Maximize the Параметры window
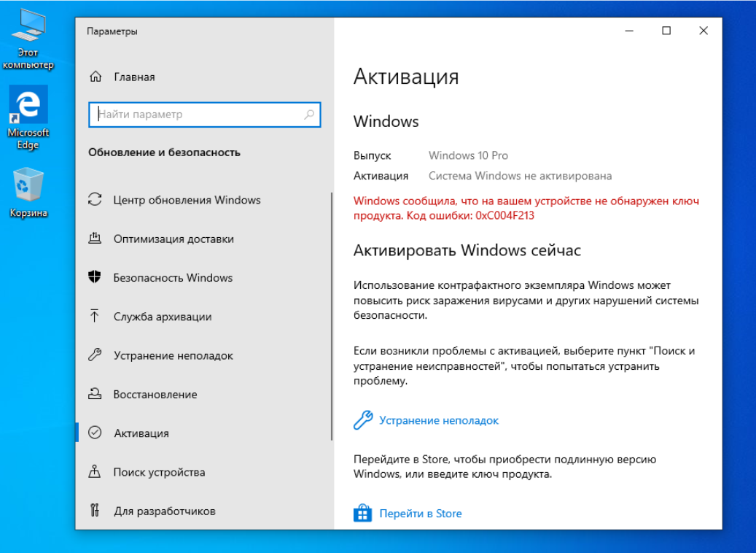 666,31
